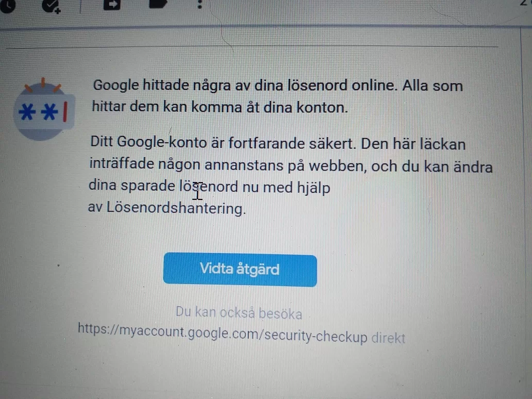Click the red cursor bar in the password graphic

tap(65, 111)
